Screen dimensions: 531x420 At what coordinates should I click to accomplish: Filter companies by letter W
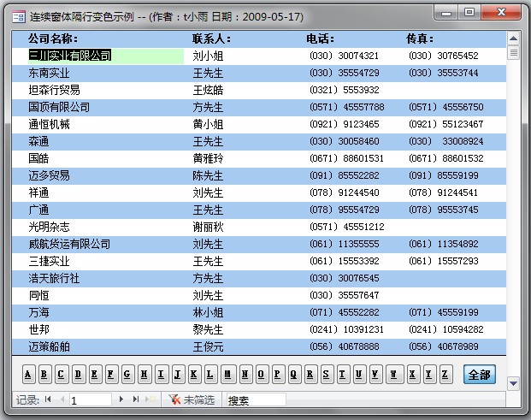click(394, 375)
